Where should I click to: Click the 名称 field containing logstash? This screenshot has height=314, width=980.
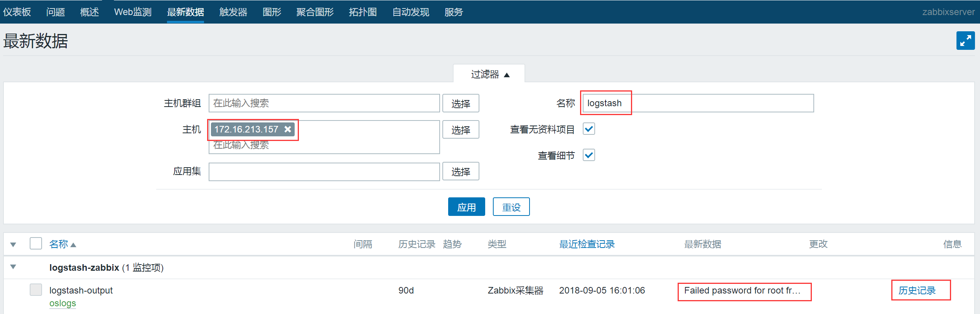(x=698, y=103)
